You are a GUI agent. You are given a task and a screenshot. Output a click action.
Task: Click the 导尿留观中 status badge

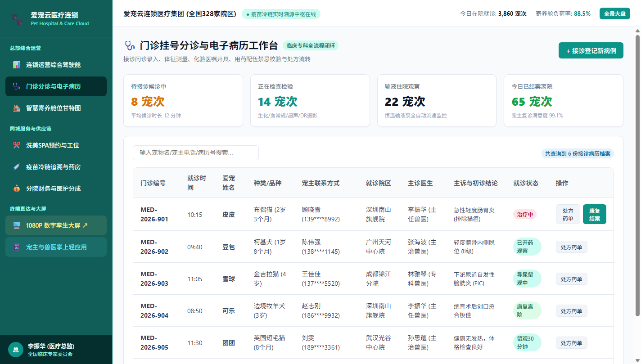pyautogui.click(x=527, y=279)
